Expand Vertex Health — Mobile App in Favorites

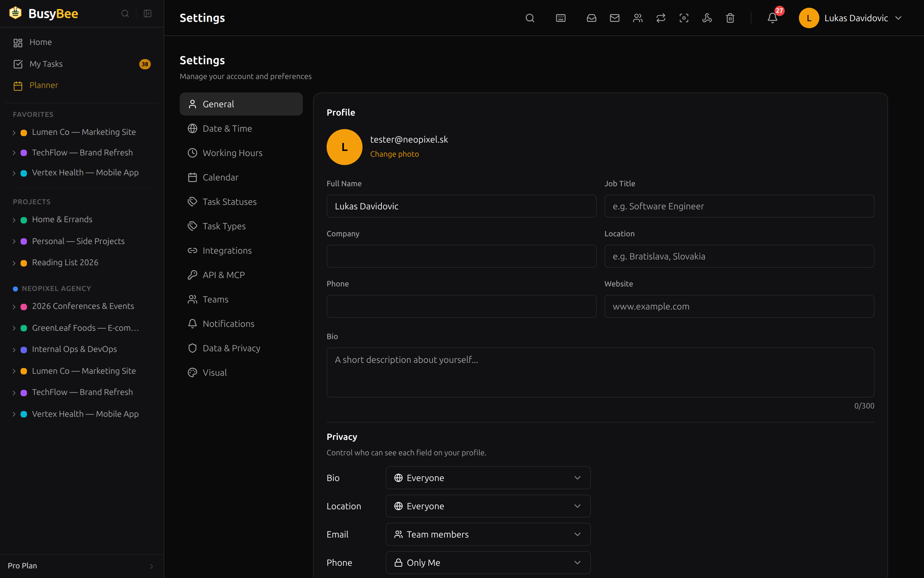[x=14, y=173]
